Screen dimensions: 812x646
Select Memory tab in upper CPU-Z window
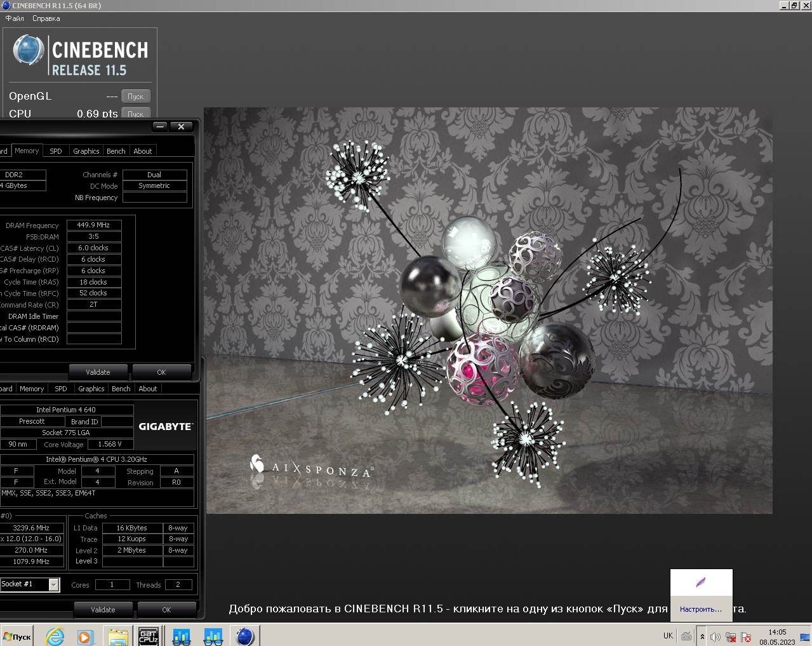click(27, 151)
